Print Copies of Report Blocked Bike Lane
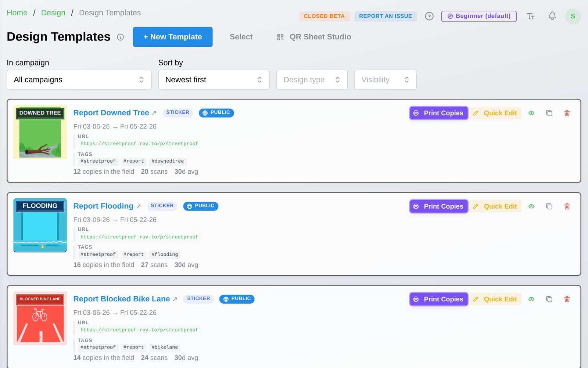This screenshot has width=588, height=368. [439, 299]
